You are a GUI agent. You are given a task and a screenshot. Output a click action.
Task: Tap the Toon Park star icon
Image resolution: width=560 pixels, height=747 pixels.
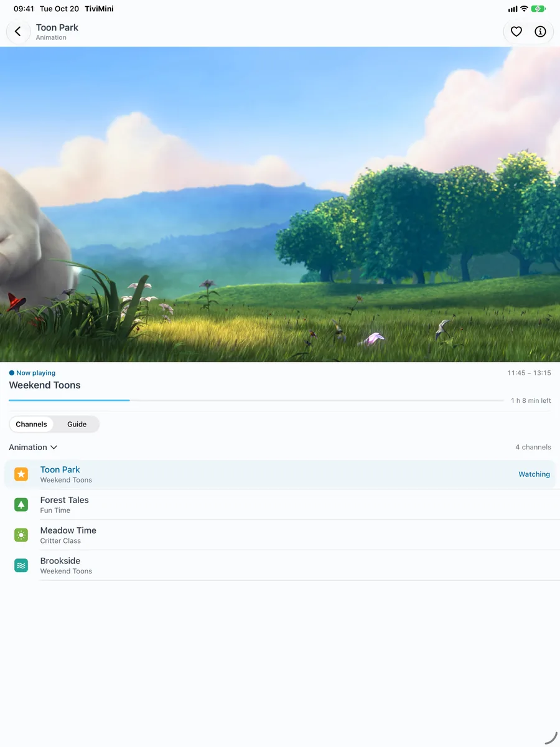click(21, 474)
